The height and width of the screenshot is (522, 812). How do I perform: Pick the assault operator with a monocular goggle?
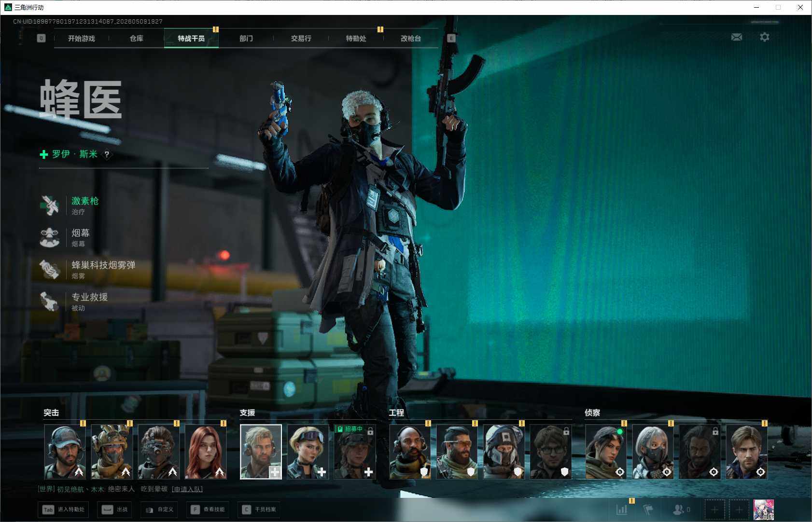point(158,452)
